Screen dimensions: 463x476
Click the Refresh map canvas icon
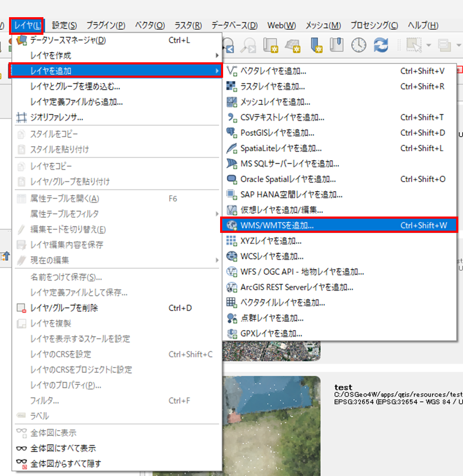pyautogui.click(x=381, y=45)
